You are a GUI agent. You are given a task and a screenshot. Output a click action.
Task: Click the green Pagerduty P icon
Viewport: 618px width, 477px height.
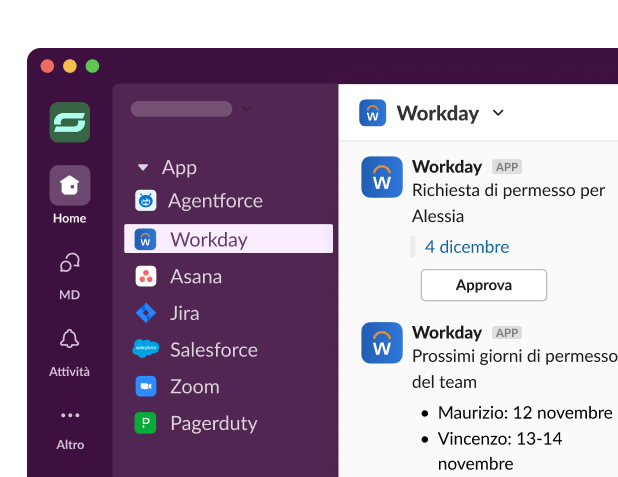(145, 423)
